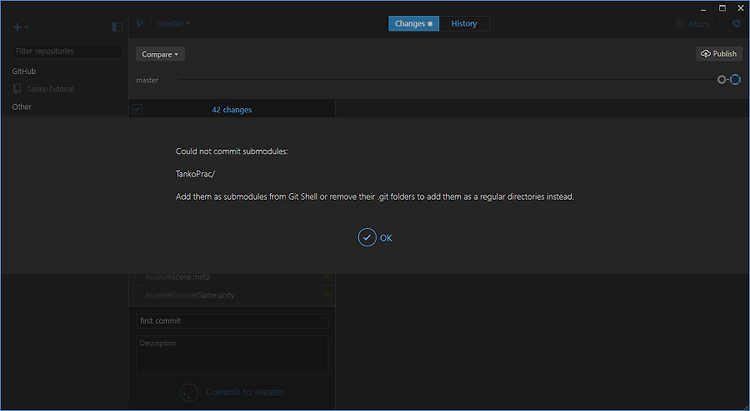Screen dimensions: 750x411
Task: Click the commit node on master timeline
Action: 722,80
